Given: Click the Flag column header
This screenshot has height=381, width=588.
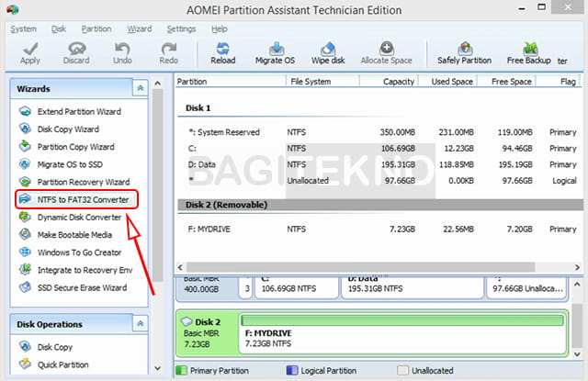Looking at the screenshot, I should click(559, 82).
